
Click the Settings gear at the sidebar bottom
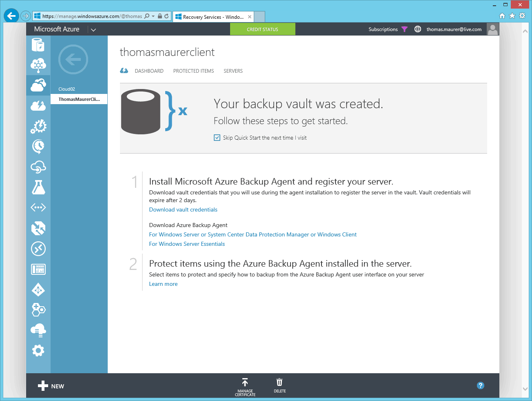[38, 350]
